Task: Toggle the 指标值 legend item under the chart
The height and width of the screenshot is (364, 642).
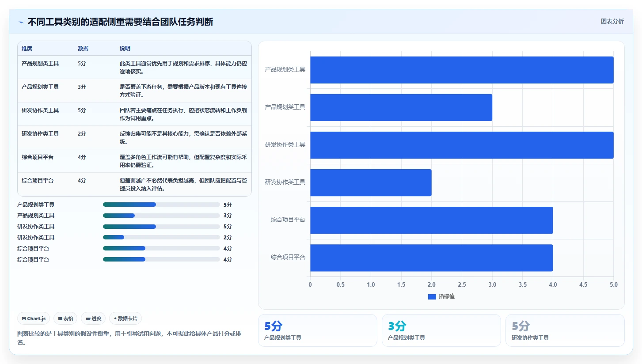Action: (x=441, y=296)
